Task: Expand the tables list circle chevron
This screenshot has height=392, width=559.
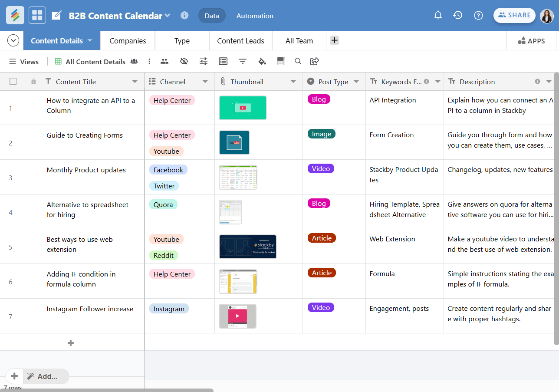Action: (13, 40)
